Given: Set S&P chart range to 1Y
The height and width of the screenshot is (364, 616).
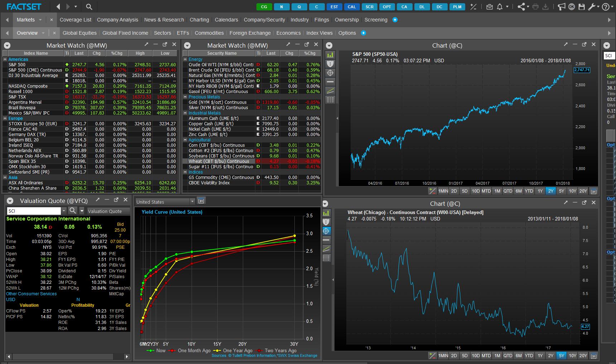Looking at the screenshot, I should click(540, 191).
